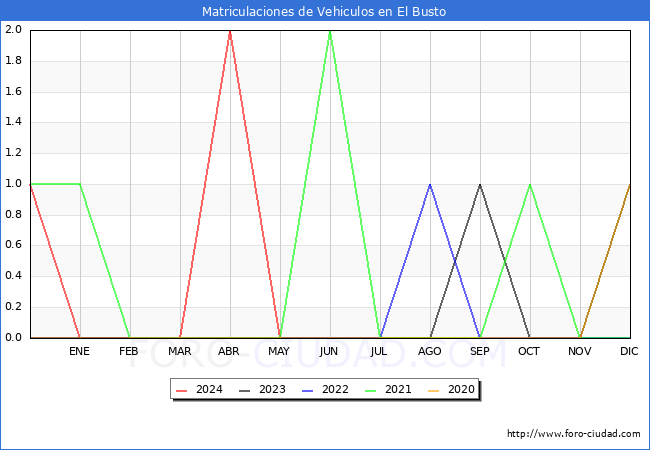Click the 1.4 y-axis value
The width and height of the screenshot is (650, 450).
click(13, 122)
